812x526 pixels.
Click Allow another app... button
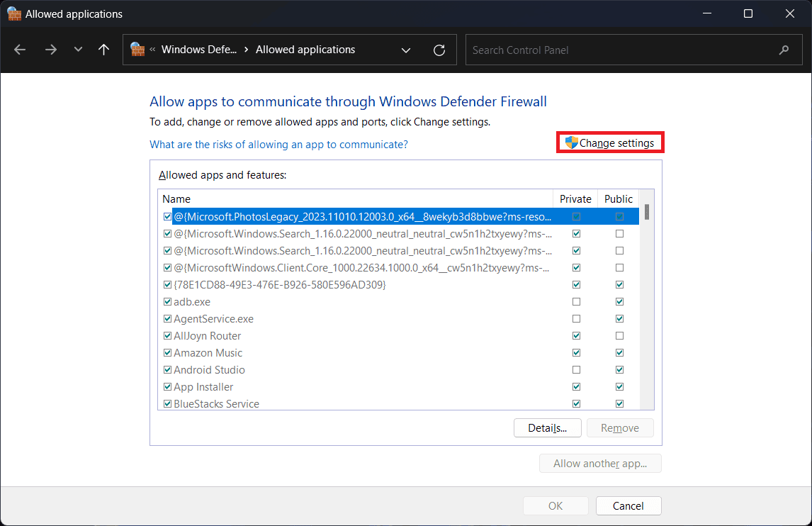click(600, 464)
